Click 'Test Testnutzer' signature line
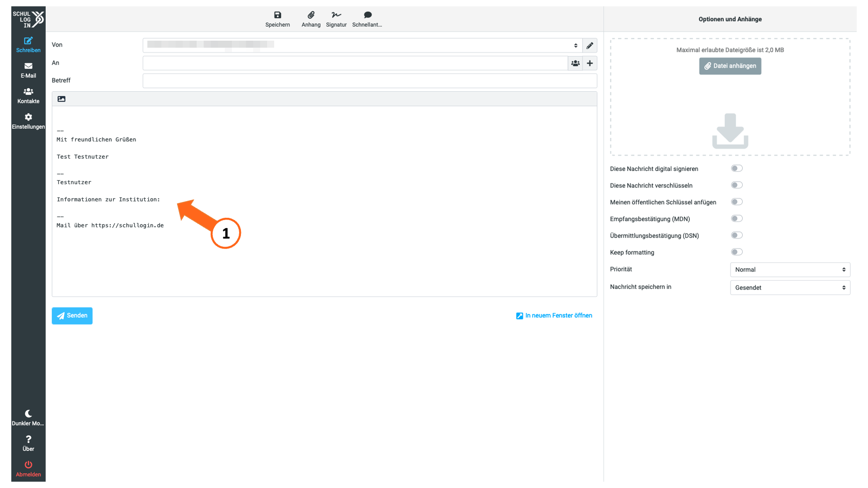This screenshot has width=868, height=488. click(x=83, y=157)
